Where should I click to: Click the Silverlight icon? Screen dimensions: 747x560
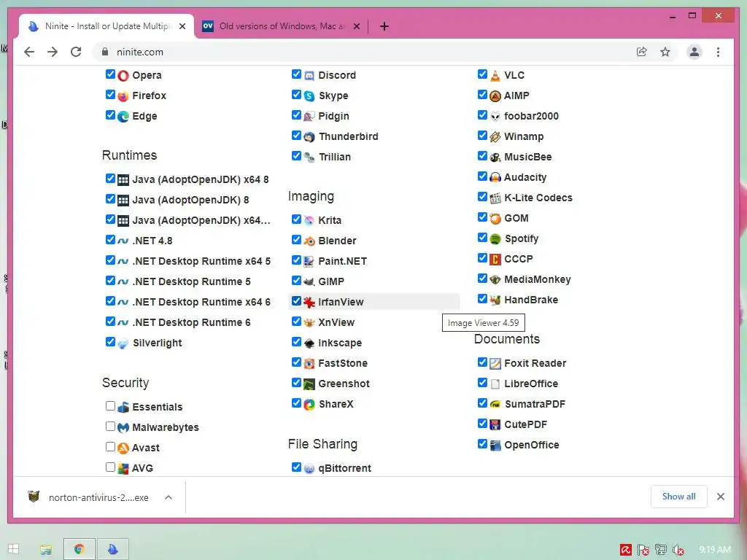pyautogui.click(x=123, y=343)
